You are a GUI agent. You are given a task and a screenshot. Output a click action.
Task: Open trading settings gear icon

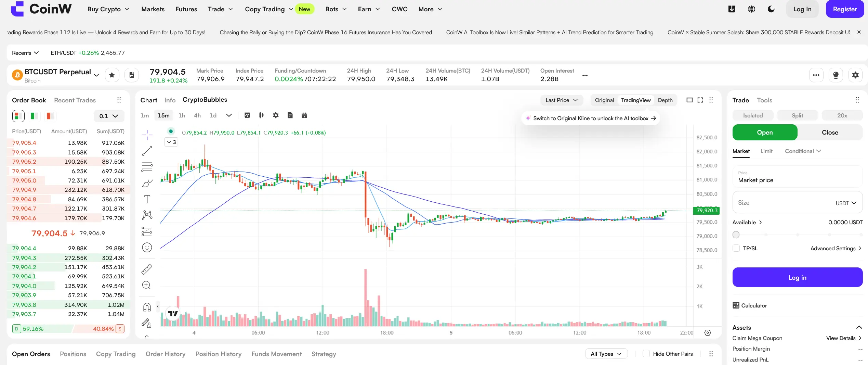tap(855, 75)
